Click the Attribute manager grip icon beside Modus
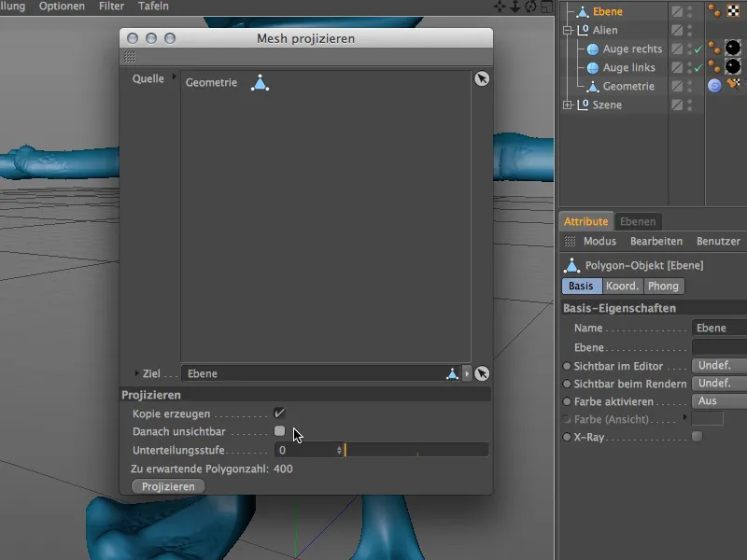 570,241
